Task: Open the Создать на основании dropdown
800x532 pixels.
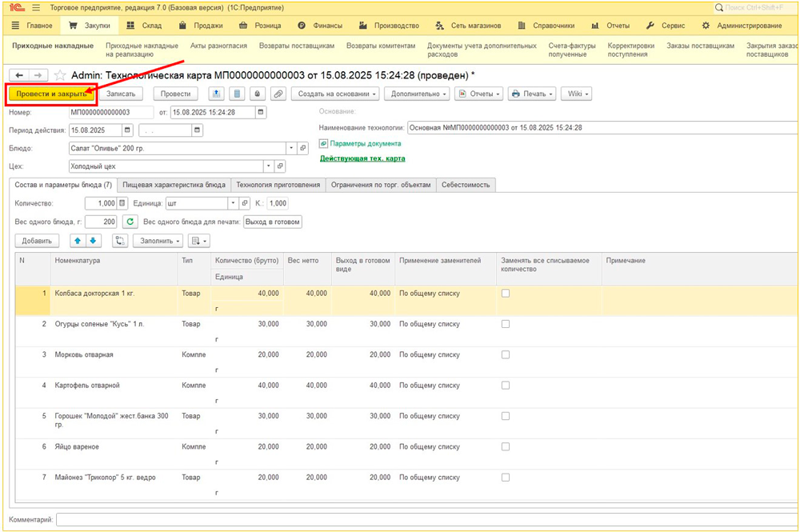Action: tap(334, 94)
